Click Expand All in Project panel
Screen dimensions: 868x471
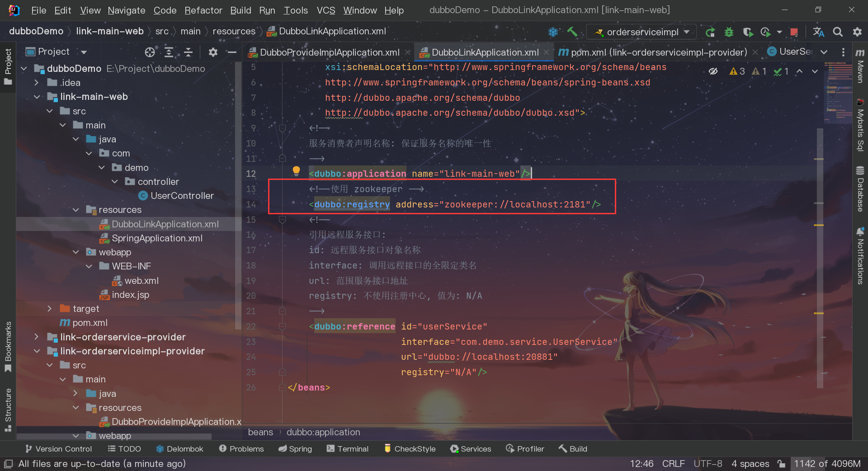(169, 52)
